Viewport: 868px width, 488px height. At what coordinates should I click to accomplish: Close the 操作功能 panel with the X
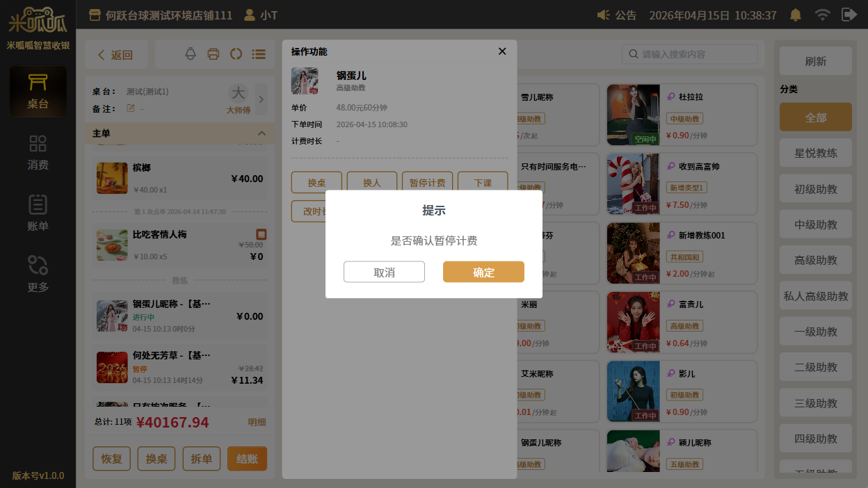point(502,51)
